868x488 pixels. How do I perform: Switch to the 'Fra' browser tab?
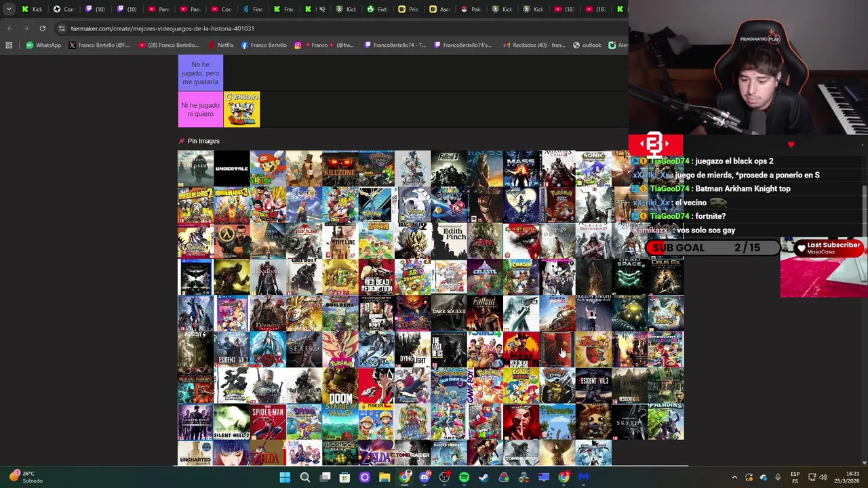(x=283, y=9)
